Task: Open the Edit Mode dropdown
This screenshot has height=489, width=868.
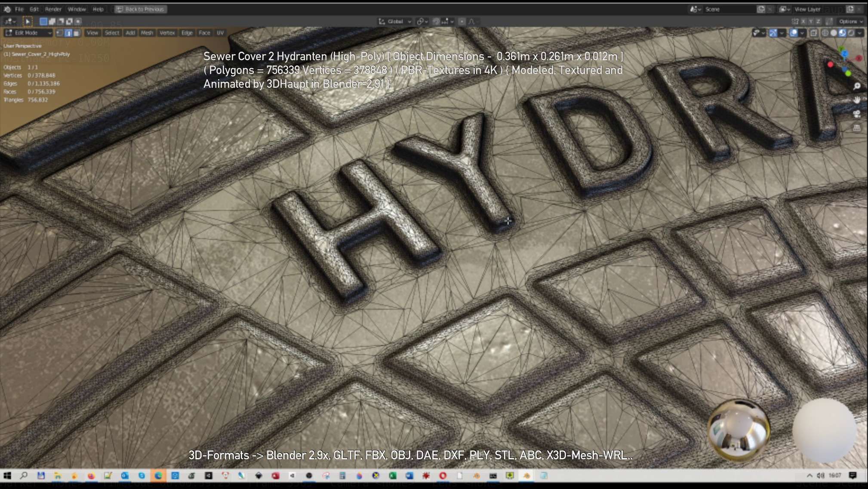Action: pyautogui.click(x=28, y=33)
